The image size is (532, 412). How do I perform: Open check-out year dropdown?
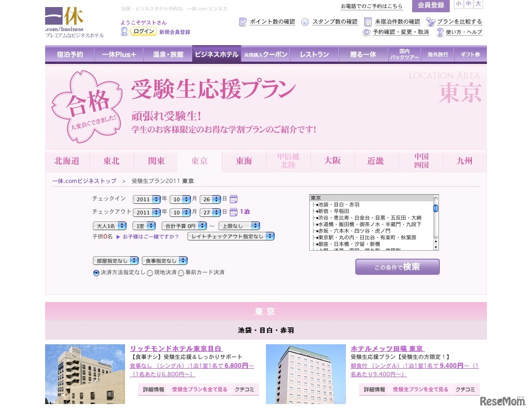[147, 212]
